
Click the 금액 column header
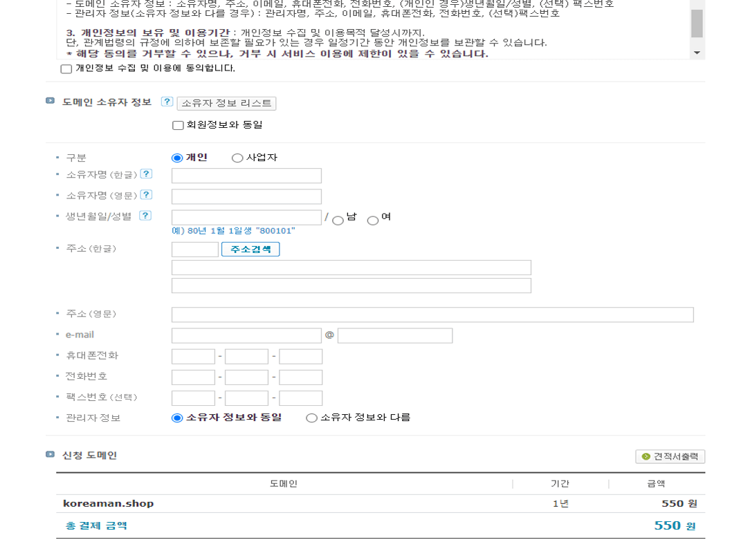point(656,483)
